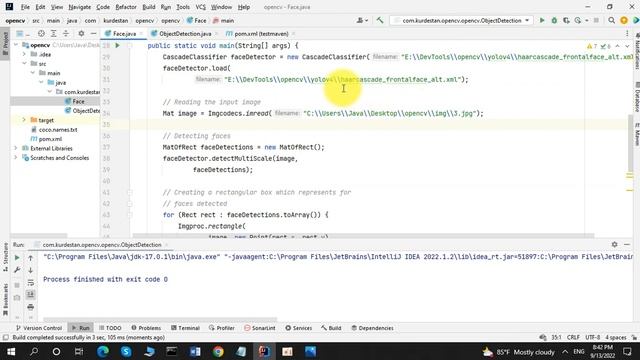Open the Profiler tool window

222,328
